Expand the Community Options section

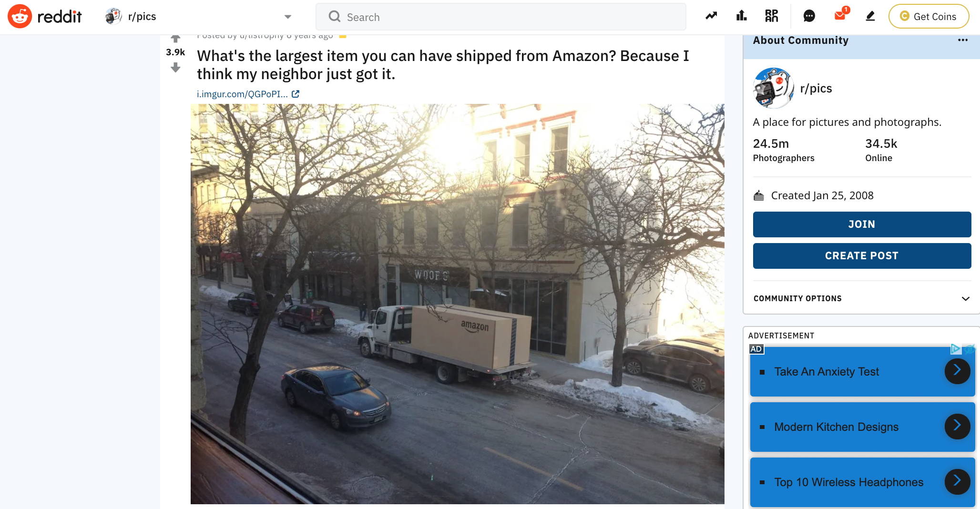tap(861, 298)
